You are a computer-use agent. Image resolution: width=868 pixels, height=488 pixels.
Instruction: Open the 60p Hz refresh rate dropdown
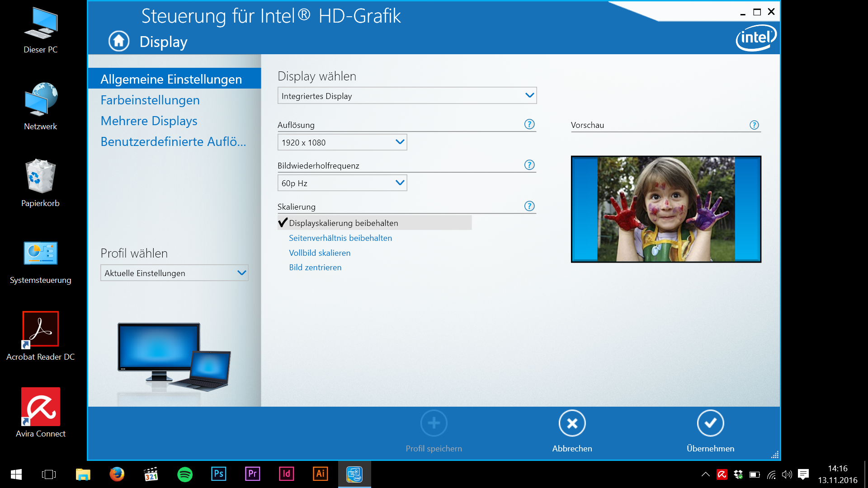click(x=342, y=183)
